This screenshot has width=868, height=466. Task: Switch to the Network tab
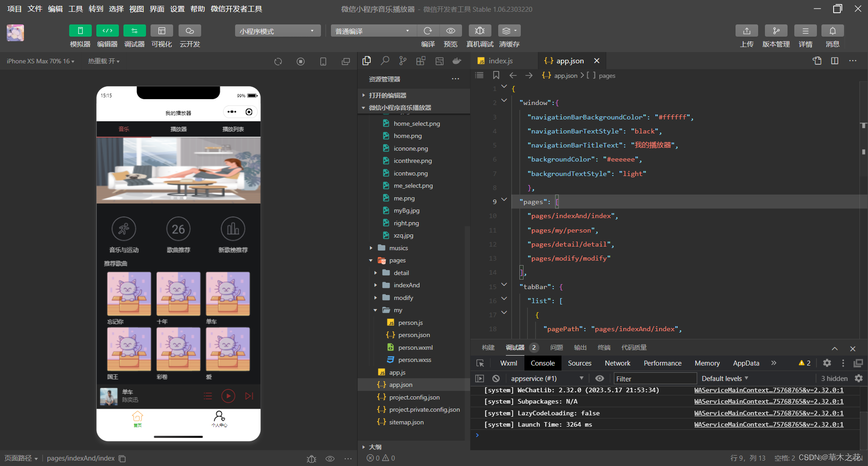[x=618, y=363]
